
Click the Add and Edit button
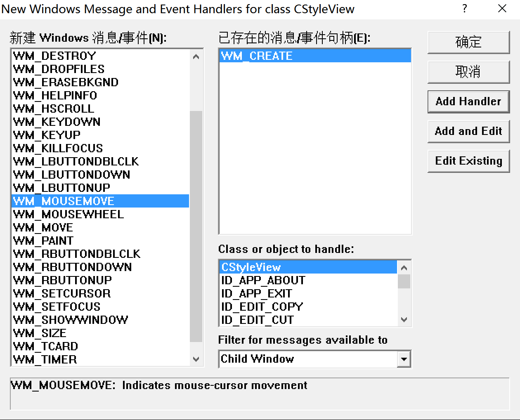click(x=468, y=131)
